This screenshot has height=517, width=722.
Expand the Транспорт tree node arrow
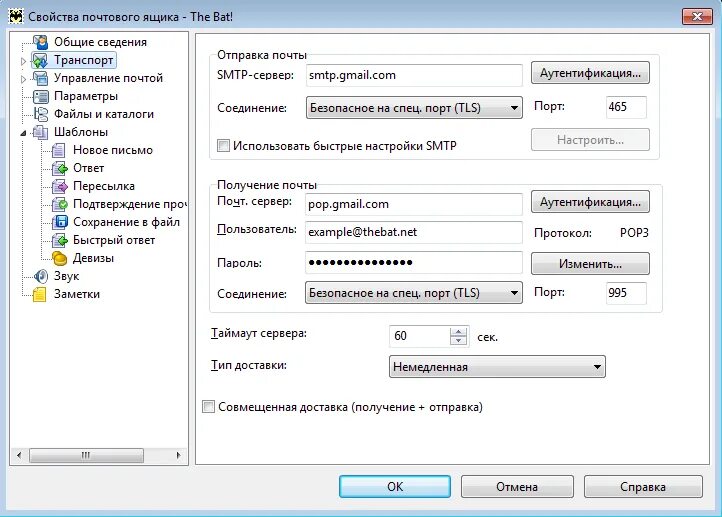pyautogui.click(x=23, y=61)
